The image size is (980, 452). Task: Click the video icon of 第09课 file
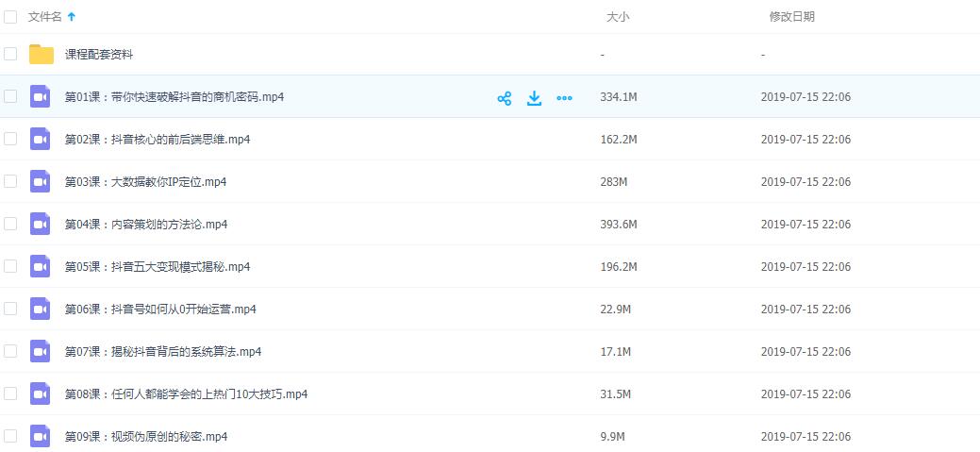[40, 437]
